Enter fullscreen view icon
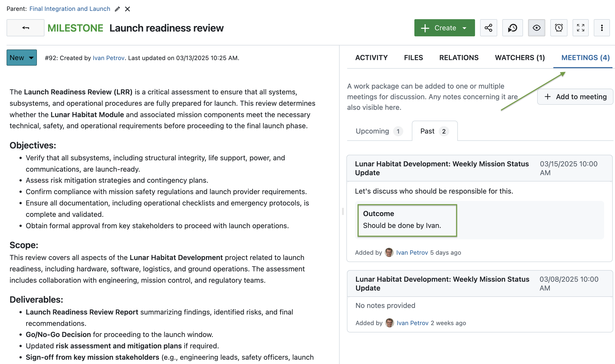Viewport: 615px width, 364px height. (x=580, y=28)
